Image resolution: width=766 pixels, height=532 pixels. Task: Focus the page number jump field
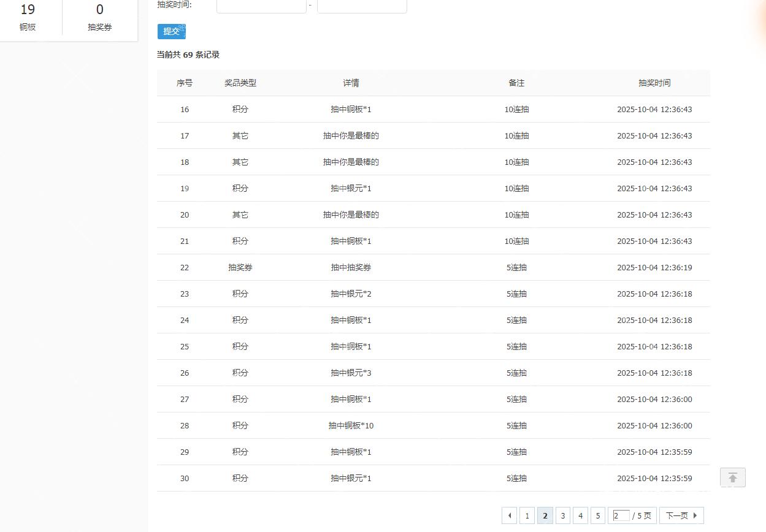621,515
